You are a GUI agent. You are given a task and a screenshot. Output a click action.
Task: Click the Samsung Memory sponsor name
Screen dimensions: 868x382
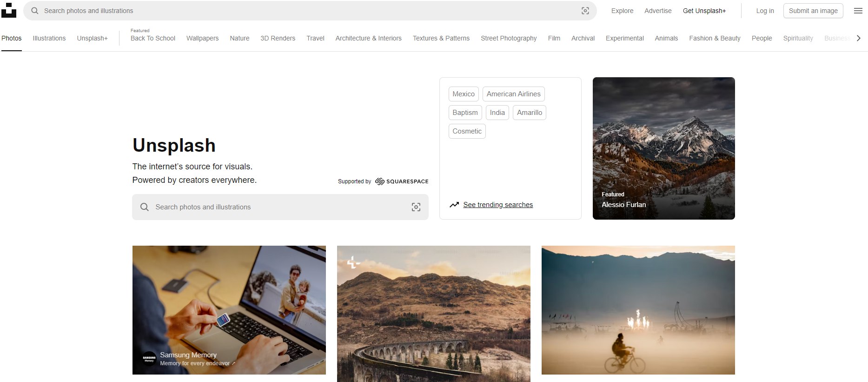(188, 355)
